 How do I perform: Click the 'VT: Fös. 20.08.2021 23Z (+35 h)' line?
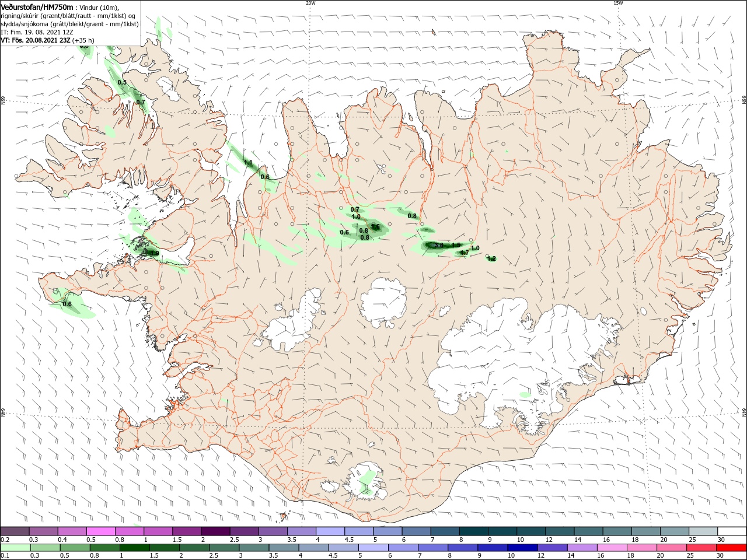click(48, 40)
